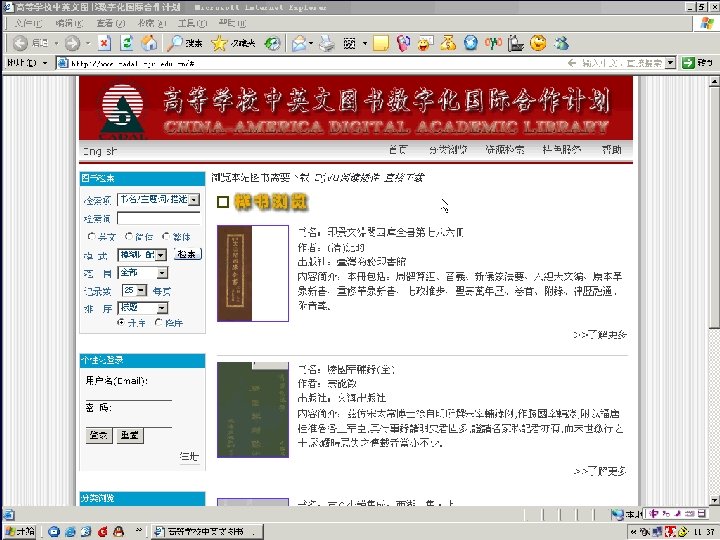720x540 pixels.
Task: Click the laughing smiley with envelope icon
Action: pos(426,44)
